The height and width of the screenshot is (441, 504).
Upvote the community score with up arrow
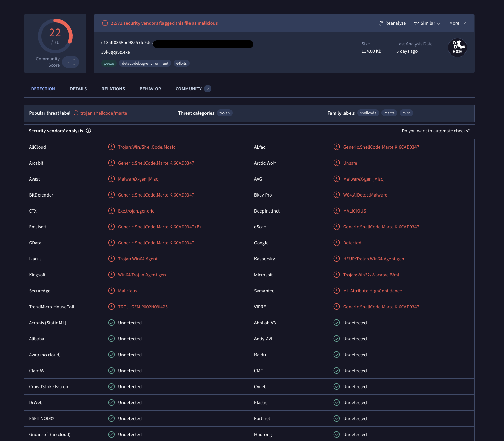[74, 60]
